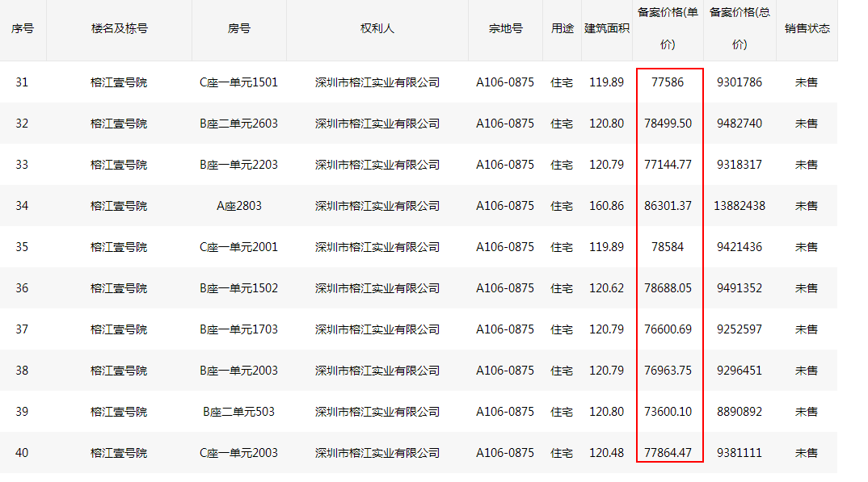Select the total price 13882438
868x482 pixels.
[x=739, y=206]
